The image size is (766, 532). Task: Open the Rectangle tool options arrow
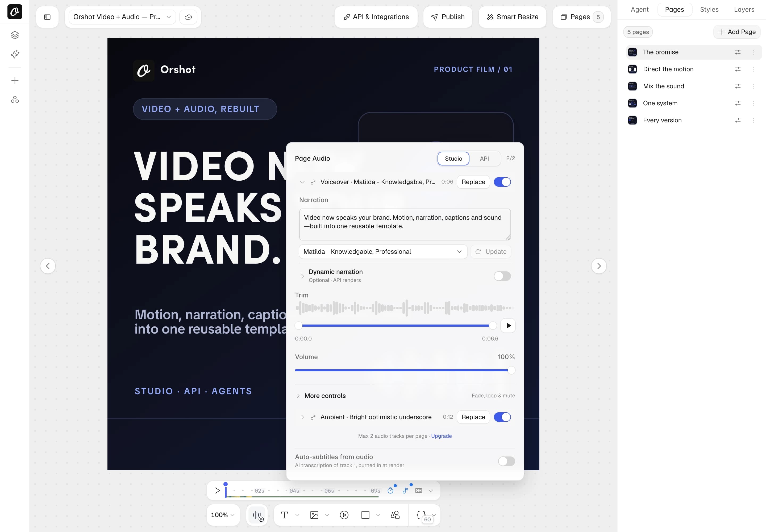click(378, 515)
